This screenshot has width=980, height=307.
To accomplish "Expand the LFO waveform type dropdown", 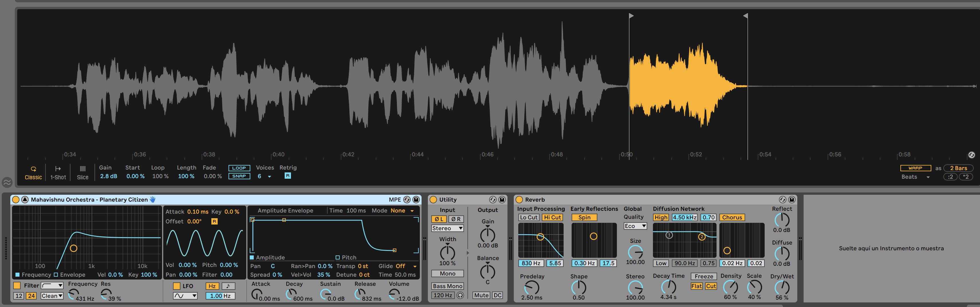I will 185,296.
